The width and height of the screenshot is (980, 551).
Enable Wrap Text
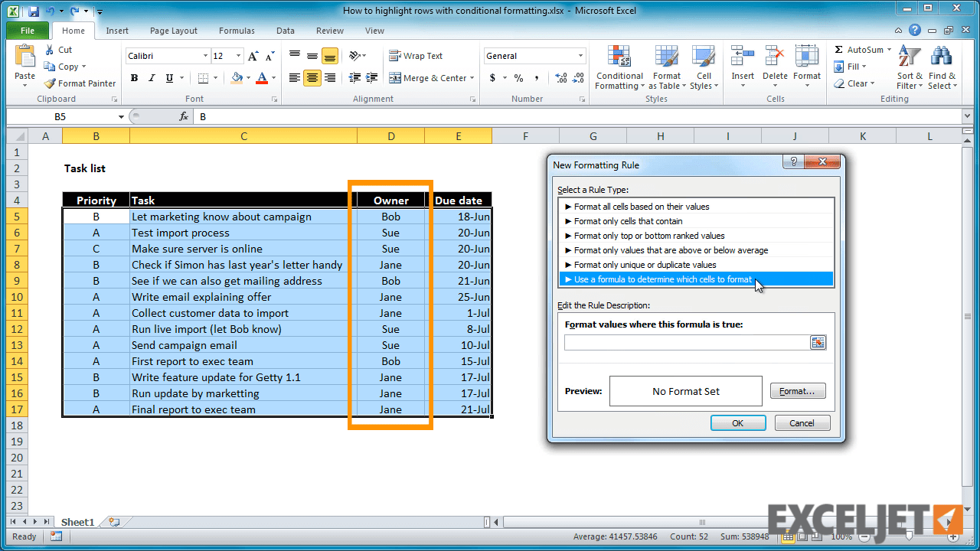[x=416, y=55]
